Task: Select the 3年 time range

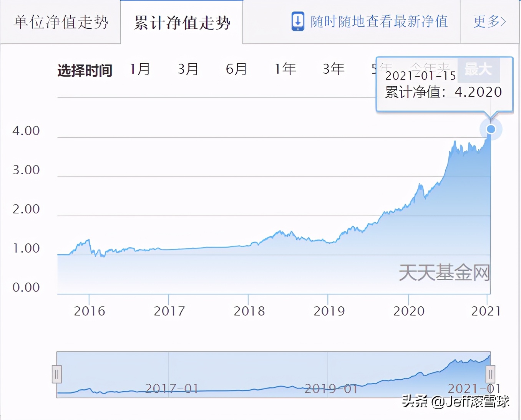Action: [x=333, y=69]
